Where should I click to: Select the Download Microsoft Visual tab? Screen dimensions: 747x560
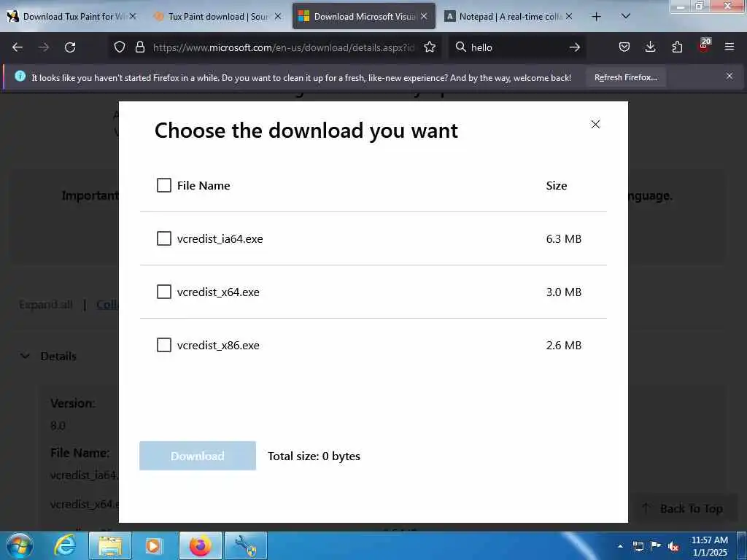click(363, 16)
